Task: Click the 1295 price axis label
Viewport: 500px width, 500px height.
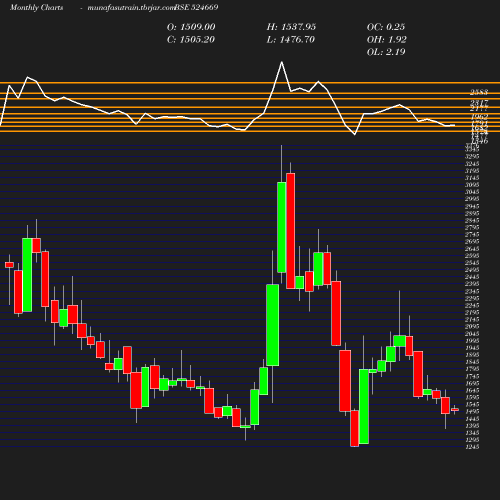Action: (472, 440)
